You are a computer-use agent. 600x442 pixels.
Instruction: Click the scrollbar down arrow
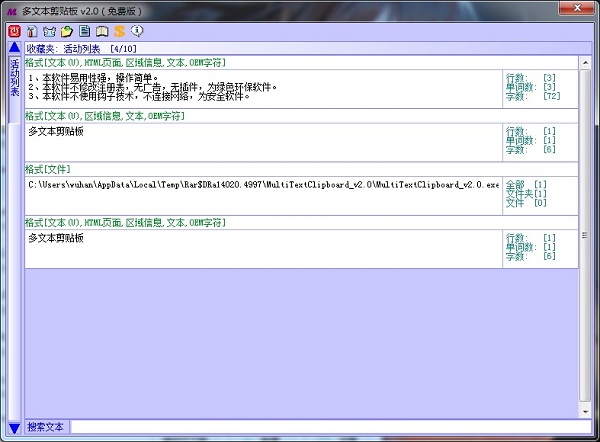(x=585, y=412)
